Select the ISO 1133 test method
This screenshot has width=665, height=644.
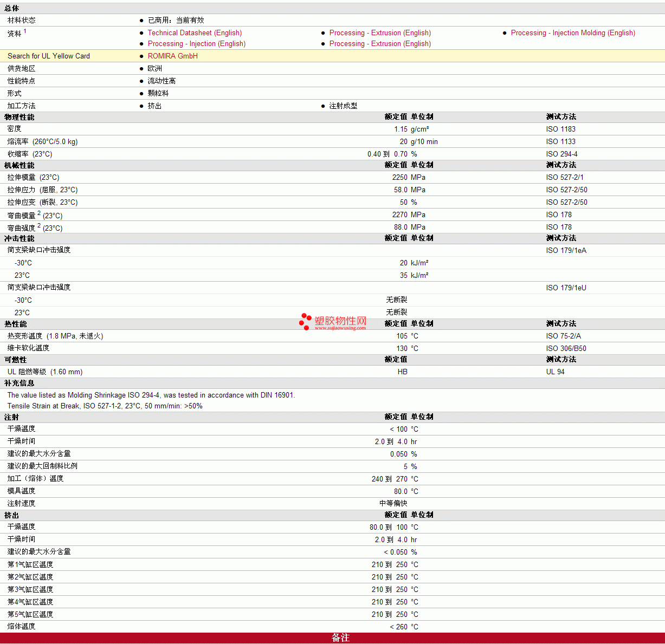[561, 142]
